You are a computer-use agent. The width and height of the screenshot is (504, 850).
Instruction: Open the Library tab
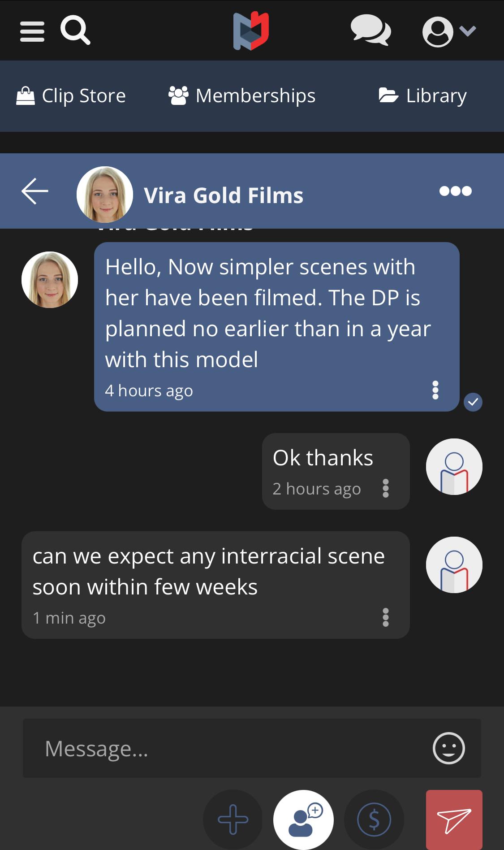point(422,96)
